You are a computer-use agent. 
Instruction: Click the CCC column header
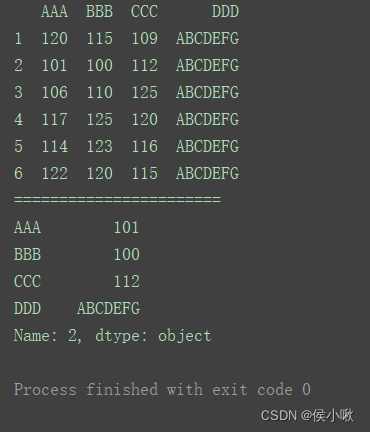click(x=145, y=12)
